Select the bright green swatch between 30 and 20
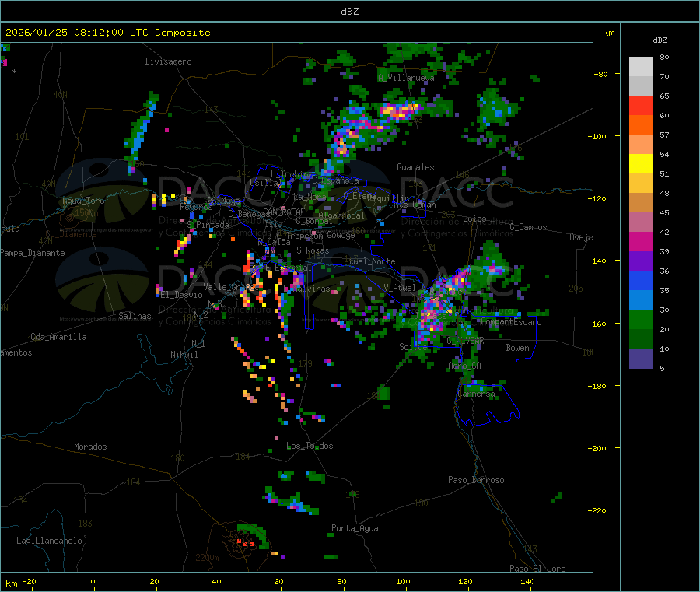The height and width of the screenshot is (592, 700). tap(641, 319)
